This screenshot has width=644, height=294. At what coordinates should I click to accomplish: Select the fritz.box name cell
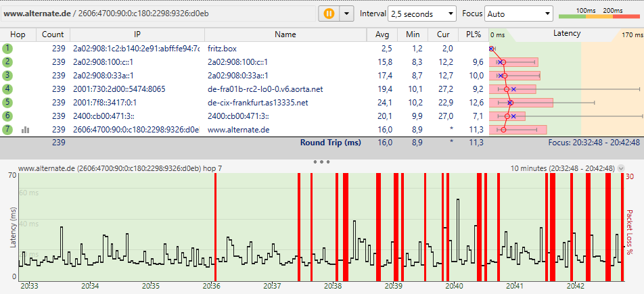coord(222,49)
